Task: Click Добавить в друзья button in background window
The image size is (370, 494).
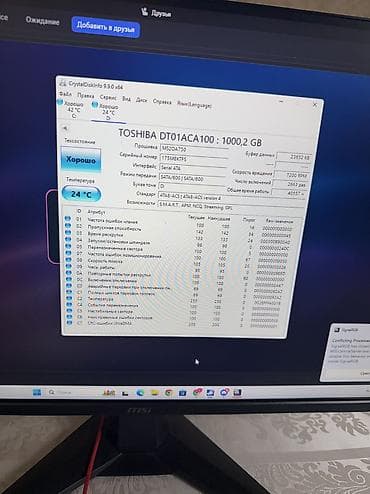Action: click(106, 27)
